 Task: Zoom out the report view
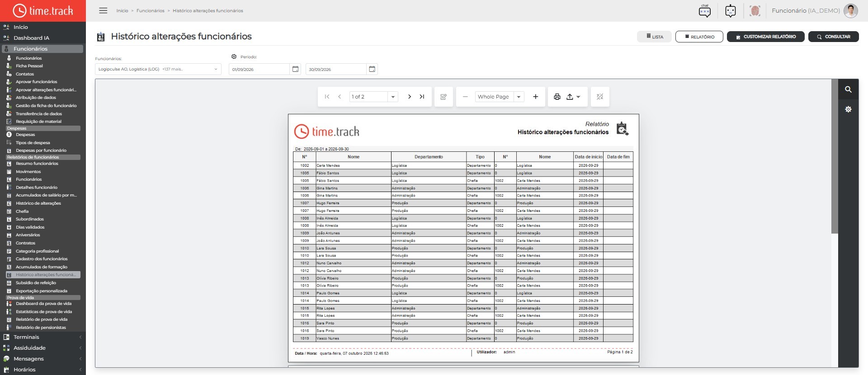pyautogui.click(x=465, y=97)
